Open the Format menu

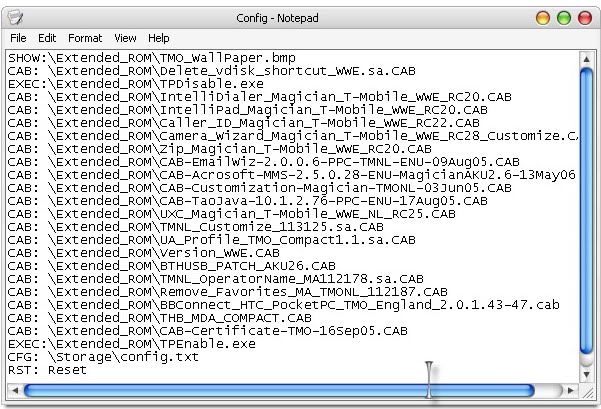85,38
